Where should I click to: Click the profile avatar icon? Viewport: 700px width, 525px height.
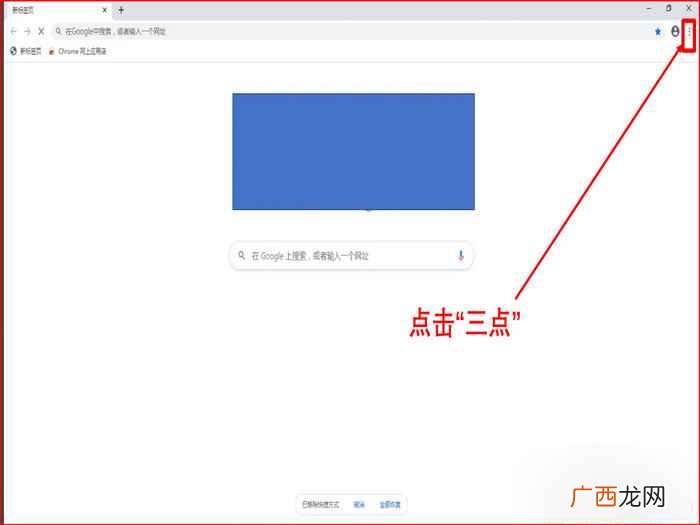coord(675,31)
